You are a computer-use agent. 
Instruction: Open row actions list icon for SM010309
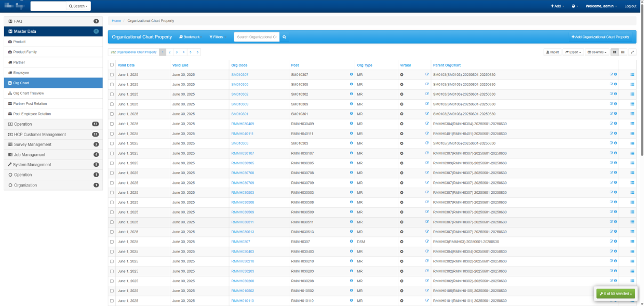click(632, 104)
